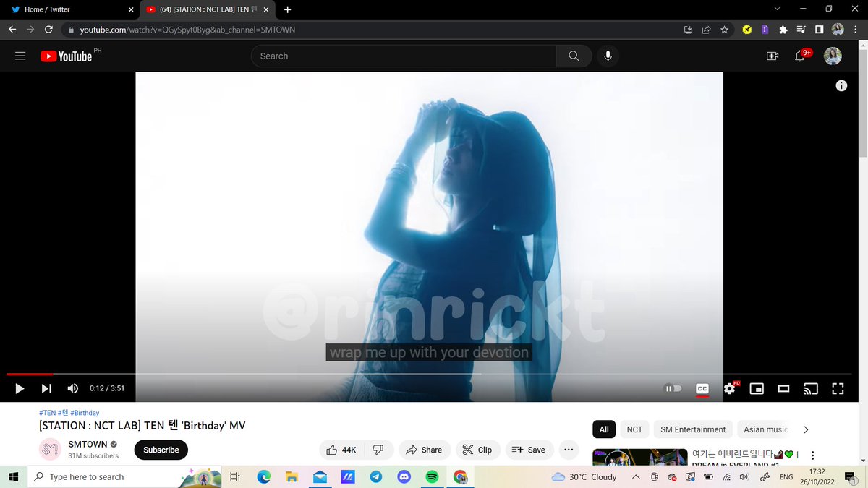
Task: Enable miniplayer mode
Action: (x=757, y=389)
